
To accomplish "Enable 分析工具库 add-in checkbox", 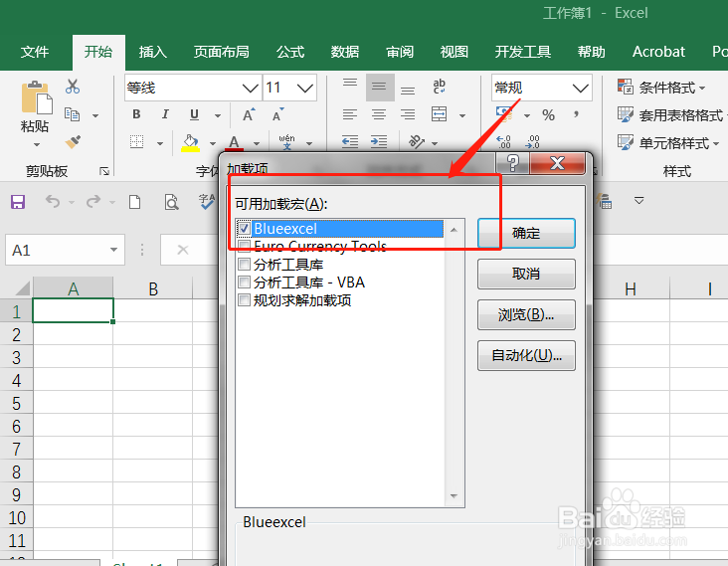I will pos(245,265).
